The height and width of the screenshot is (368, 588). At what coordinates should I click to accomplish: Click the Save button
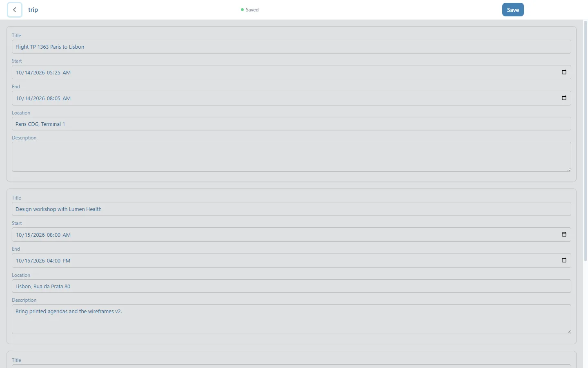pos(513,10)
